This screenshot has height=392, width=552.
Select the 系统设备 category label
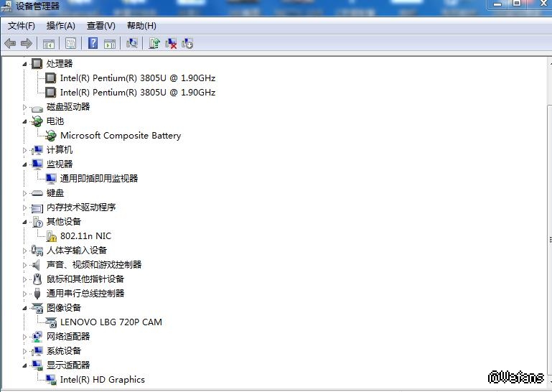click(x=64, y=351)
